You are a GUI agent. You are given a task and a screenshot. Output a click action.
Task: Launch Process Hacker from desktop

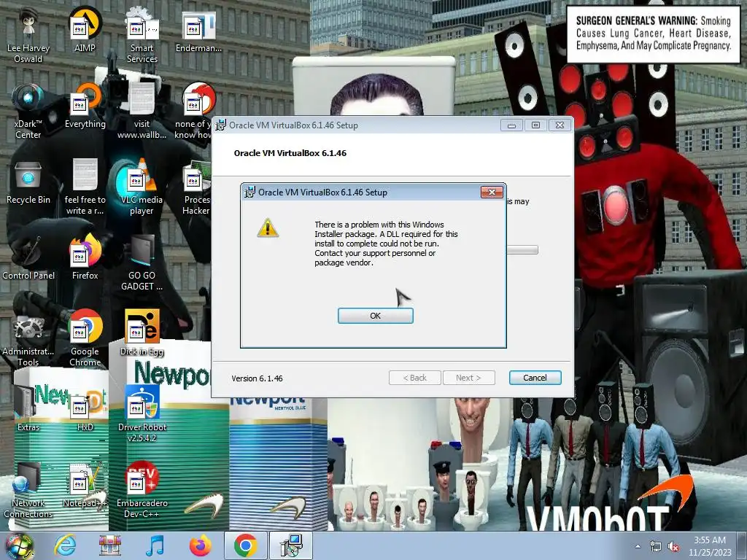point(196,187)
